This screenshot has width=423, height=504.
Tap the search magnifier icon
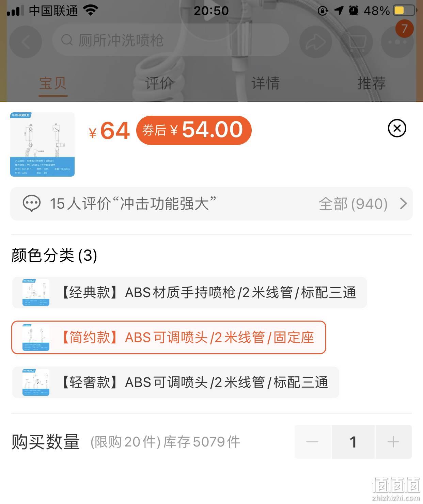coord(67,40)
